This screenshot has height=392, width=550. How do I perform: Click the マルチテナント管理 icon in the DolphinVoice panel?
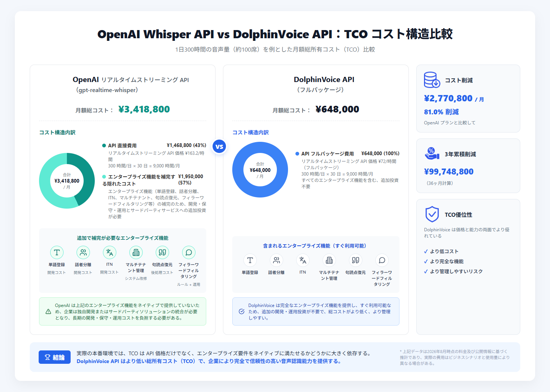329,260
